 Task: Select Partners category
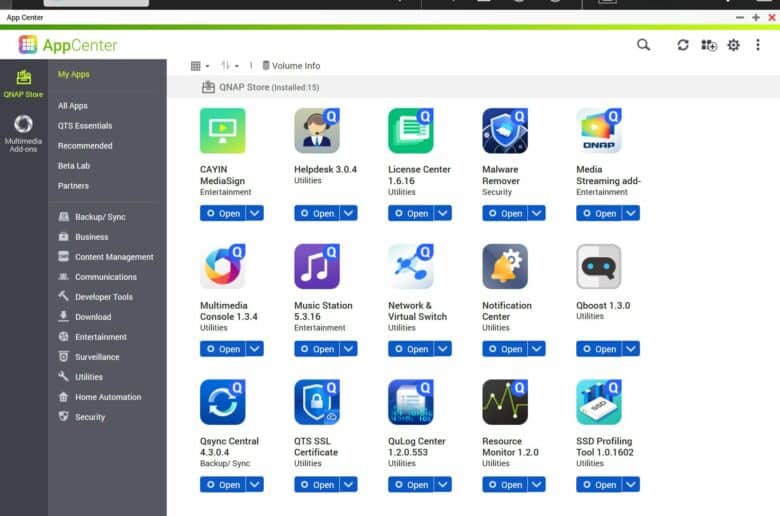pyautogui.click(x=73, y=186)
